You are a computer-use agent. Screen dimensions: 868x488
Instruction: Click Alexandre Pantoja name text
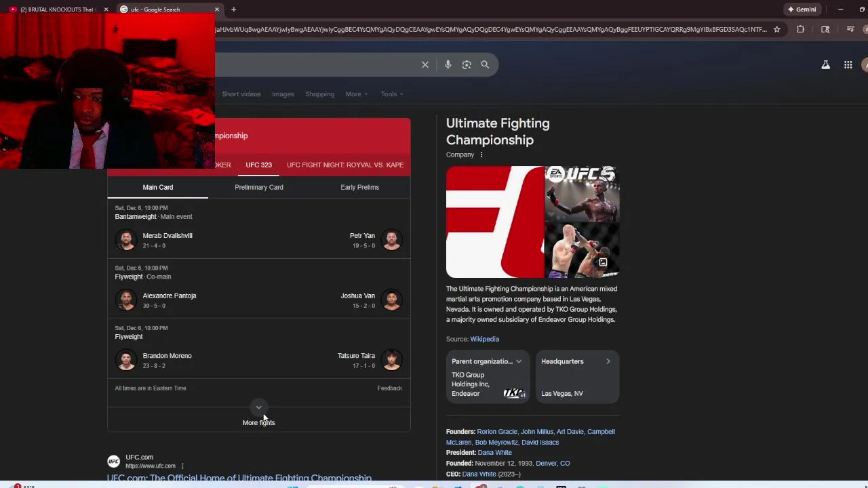(x=170, y=296)
